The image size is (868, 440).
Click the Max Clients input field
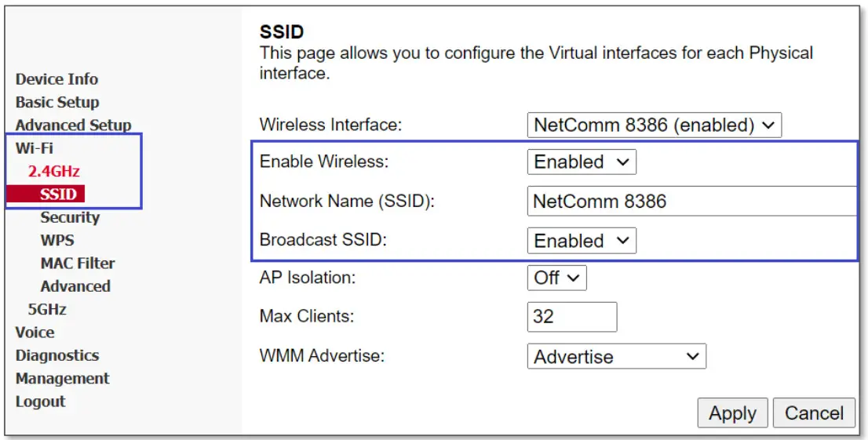(571, 317)
